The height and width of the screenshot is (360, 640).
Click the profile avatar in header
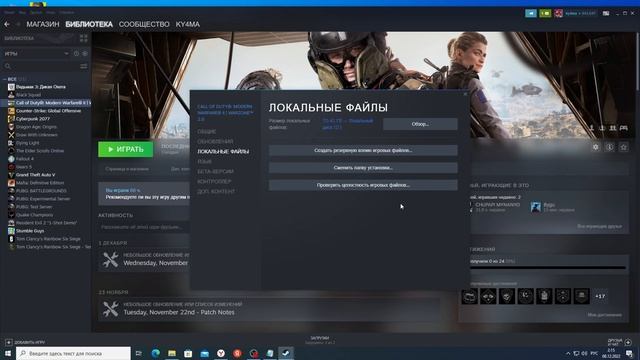(x=558, y=13)
